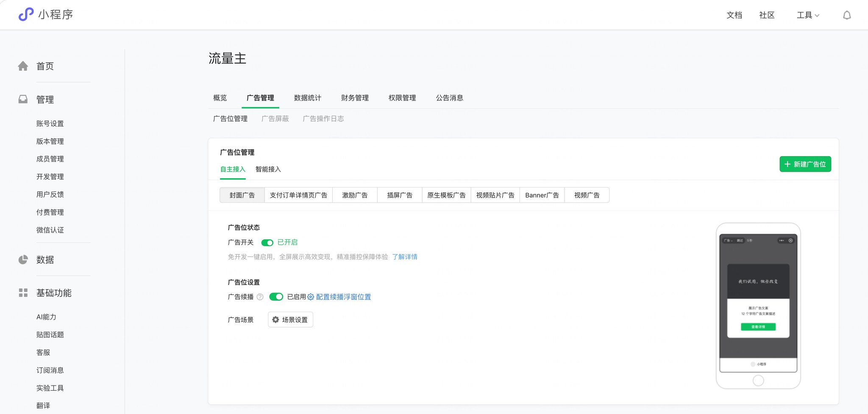Open 微信认证 in the sidebar
The height and width of the screenshot is (414, 868).
pos(50,230)
